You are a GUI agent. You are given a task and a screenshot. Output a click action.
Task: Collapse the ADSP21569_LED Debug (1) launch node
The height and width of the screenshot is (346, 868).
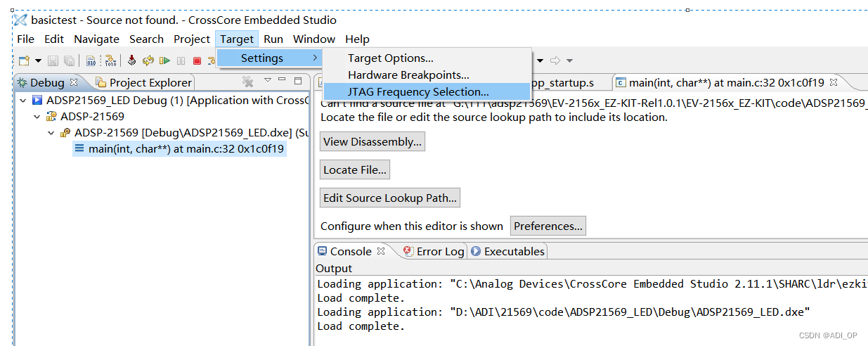tap(22, 101)
